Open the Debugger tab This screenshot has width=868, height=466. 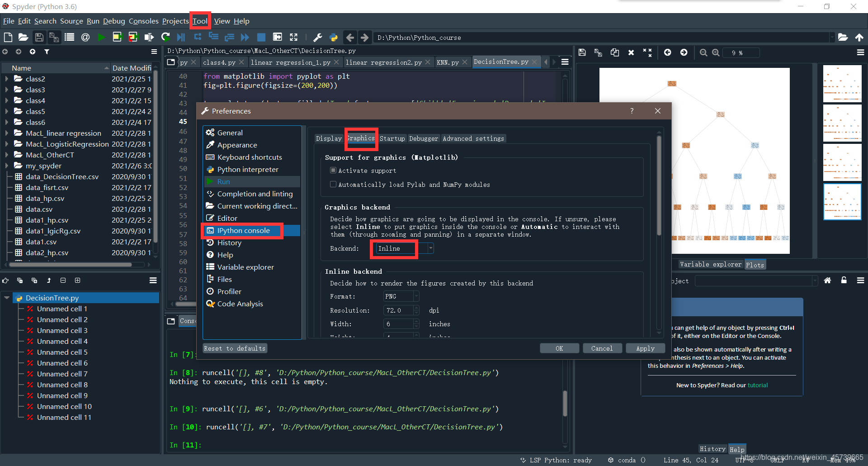pyautogui.click(x=424, y=138)
